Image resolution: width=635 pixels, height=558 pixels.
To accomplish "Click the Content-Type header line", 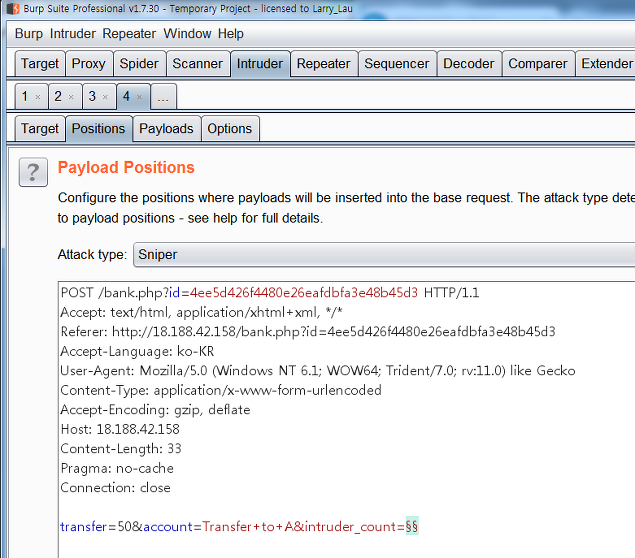I will pos(221,390).
